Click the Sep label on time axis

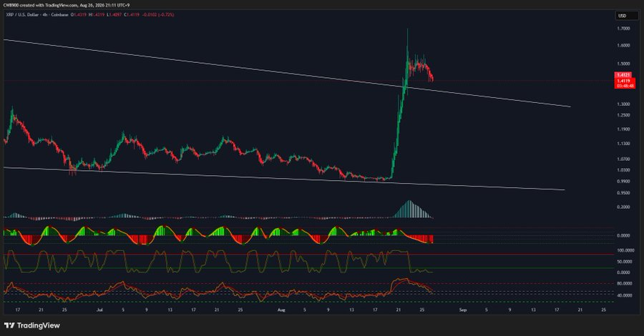point(463,310)
